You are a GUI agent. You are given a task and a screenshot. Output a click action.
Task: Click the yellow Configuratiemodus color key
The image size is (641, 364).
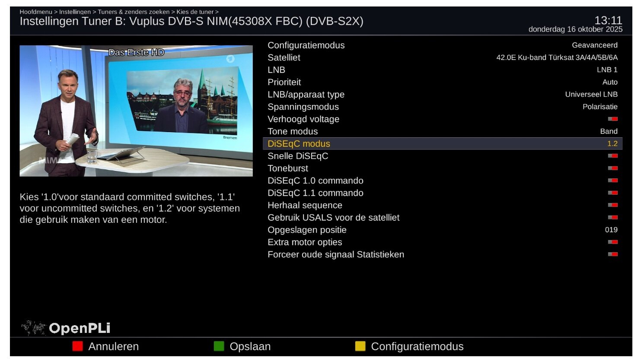(360, 346)
